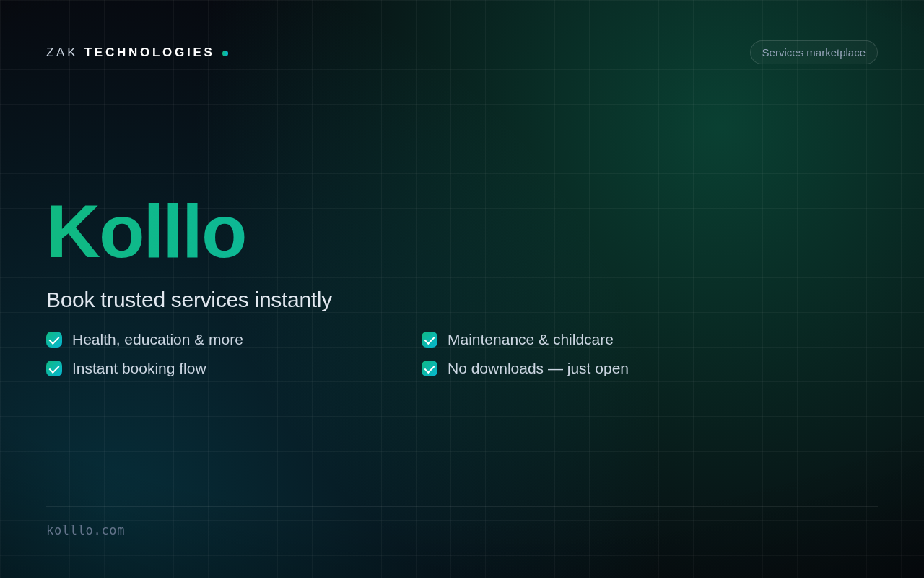Select the text Instant booking flow
This screenshot has width=924, height=578.
tap(139, 368)
